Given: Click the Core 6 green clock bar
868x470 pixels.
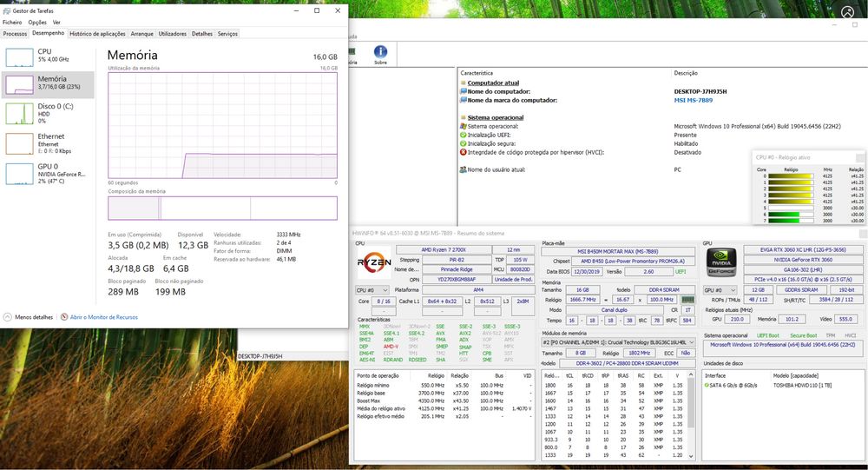Looking at the screenshot, I should pyautogui.click(x=791, y=214).
